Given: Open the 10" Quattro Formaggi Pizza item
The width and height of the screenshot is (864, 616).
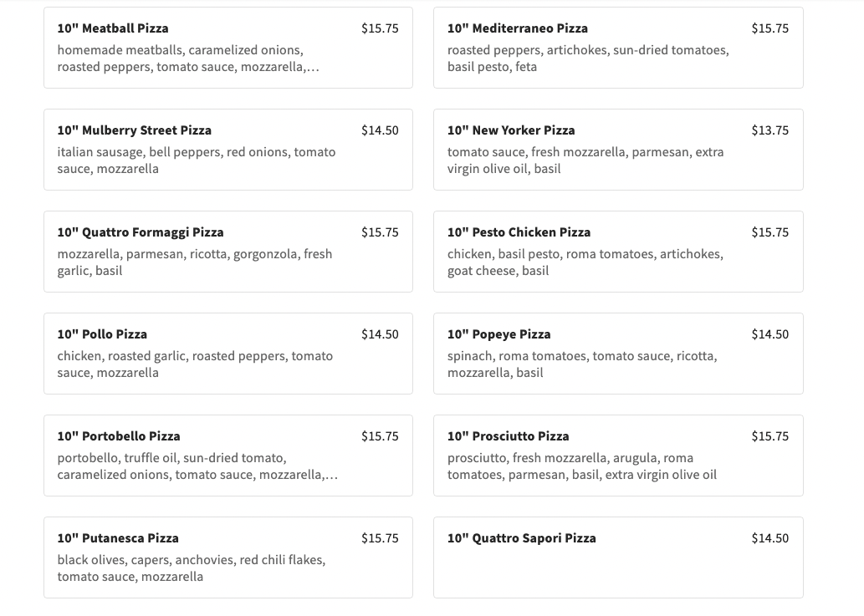Looking at the screenshot, I should click(141, 232).
